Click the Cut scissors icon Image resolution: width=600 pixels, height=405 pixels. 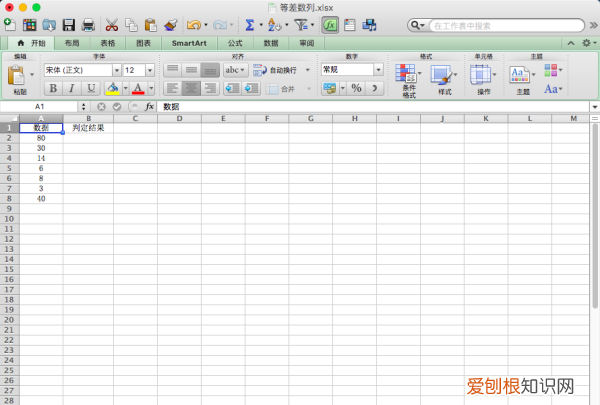point(111,24)
